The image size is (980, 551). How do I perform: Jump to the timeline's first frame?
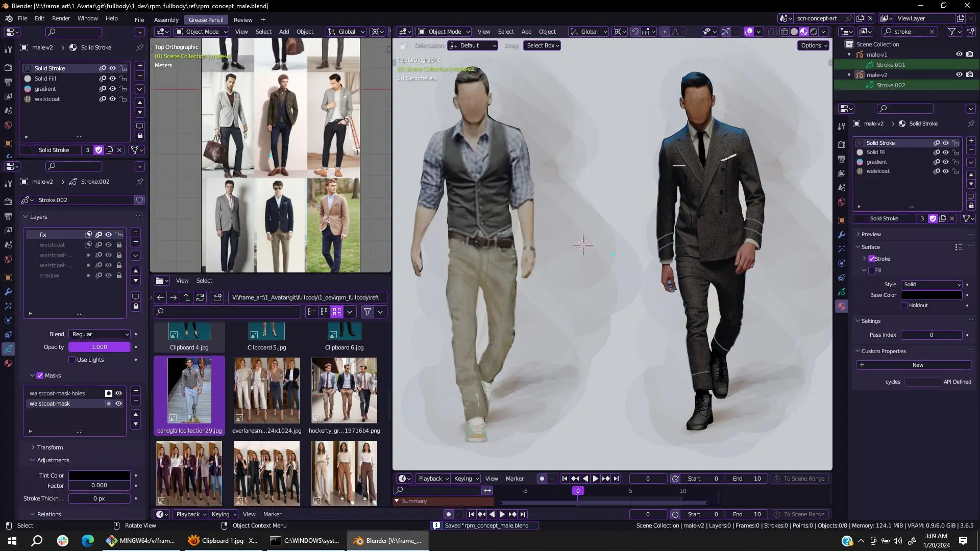point(565,479)
